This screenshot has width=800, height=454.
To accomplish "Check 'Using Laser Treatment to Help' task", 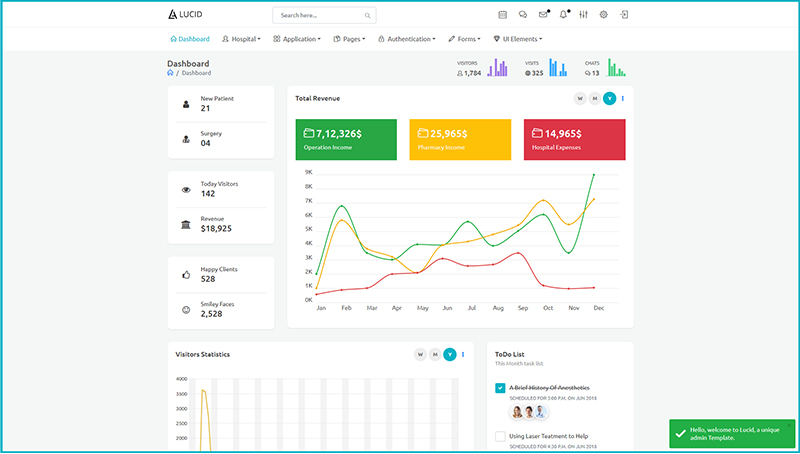I will [x=500, y=436].
